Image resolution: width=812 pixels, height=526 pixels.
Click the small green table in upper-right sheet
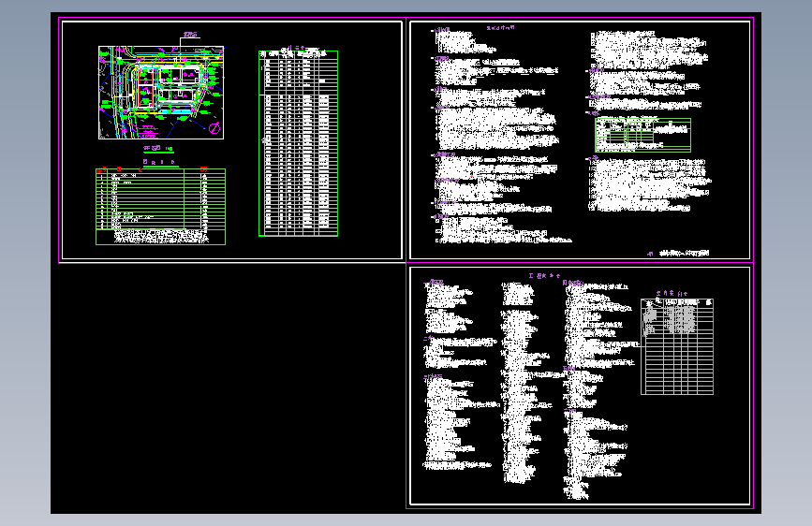tap(642, 135)
